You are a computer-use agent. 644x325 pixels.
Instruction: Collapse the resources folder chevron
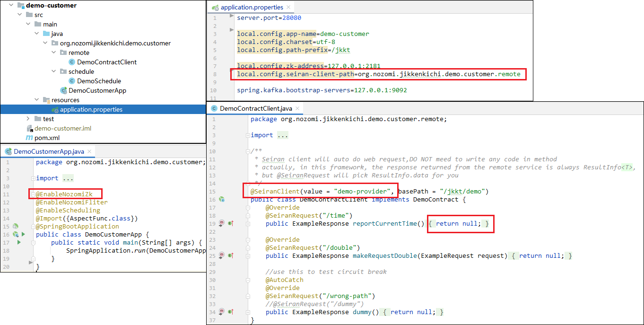coord(36,100)
